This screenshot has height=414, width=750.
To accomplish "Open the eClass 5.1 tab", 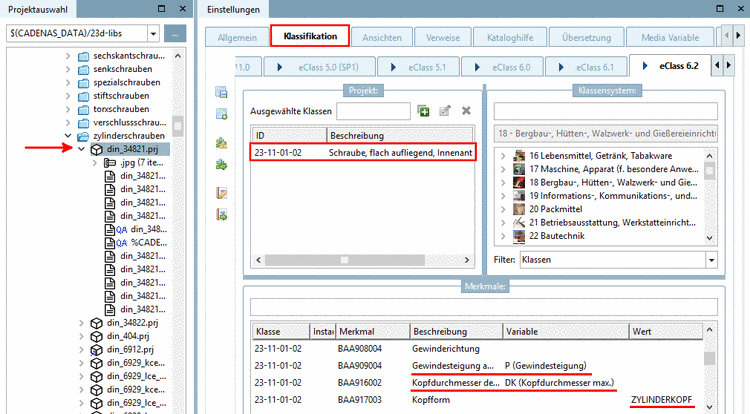I will [419, 67].
